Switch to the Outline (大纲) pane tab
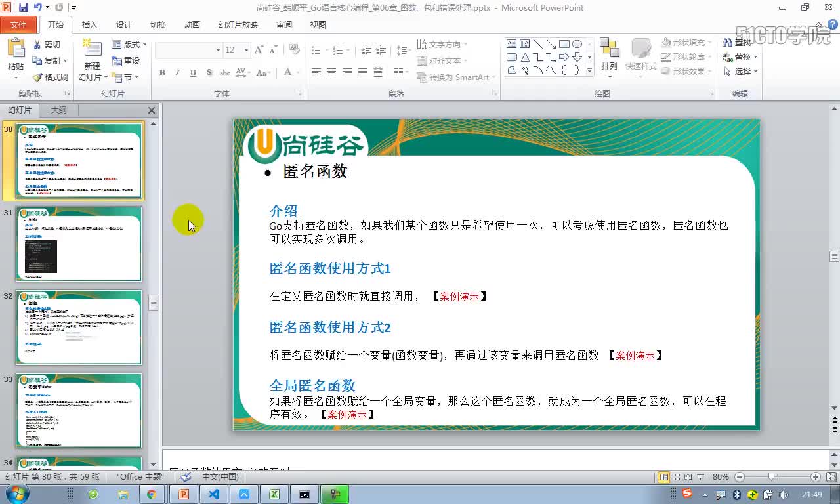840x504 pixels. pos(59,110)
